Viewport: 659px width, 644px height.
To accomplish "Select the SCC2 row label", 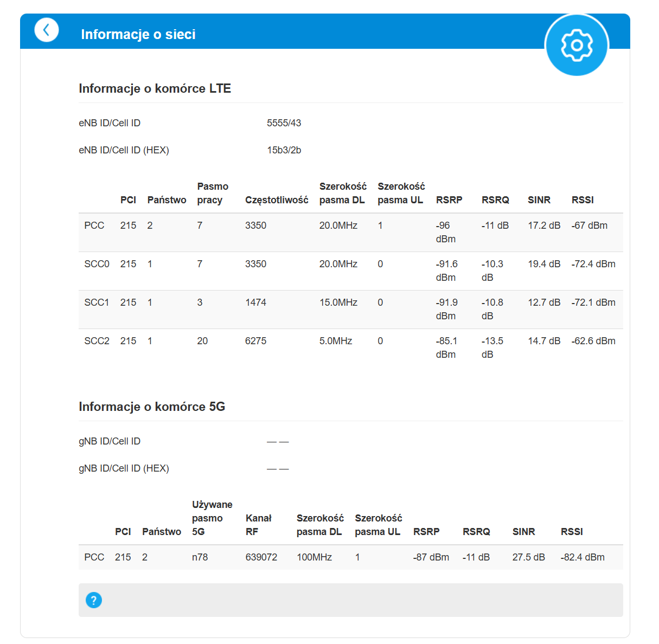I will pos(97,341).
